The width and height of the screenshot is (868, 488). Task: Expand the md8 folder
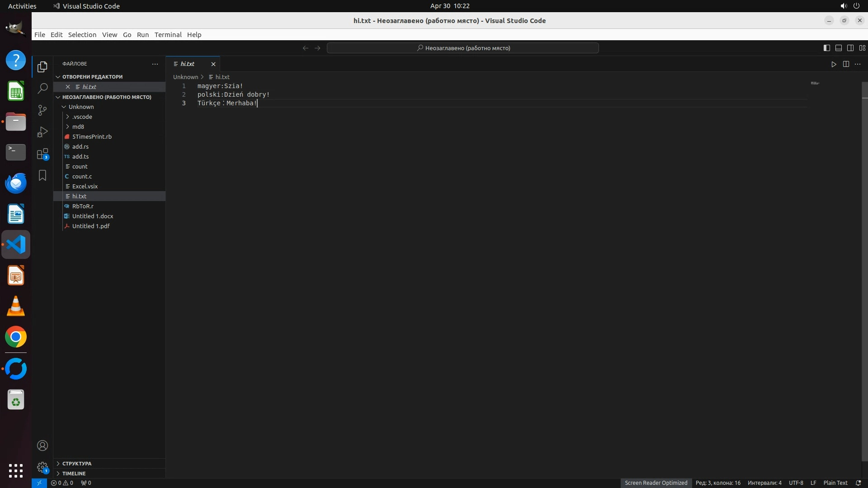pos(78,127)
